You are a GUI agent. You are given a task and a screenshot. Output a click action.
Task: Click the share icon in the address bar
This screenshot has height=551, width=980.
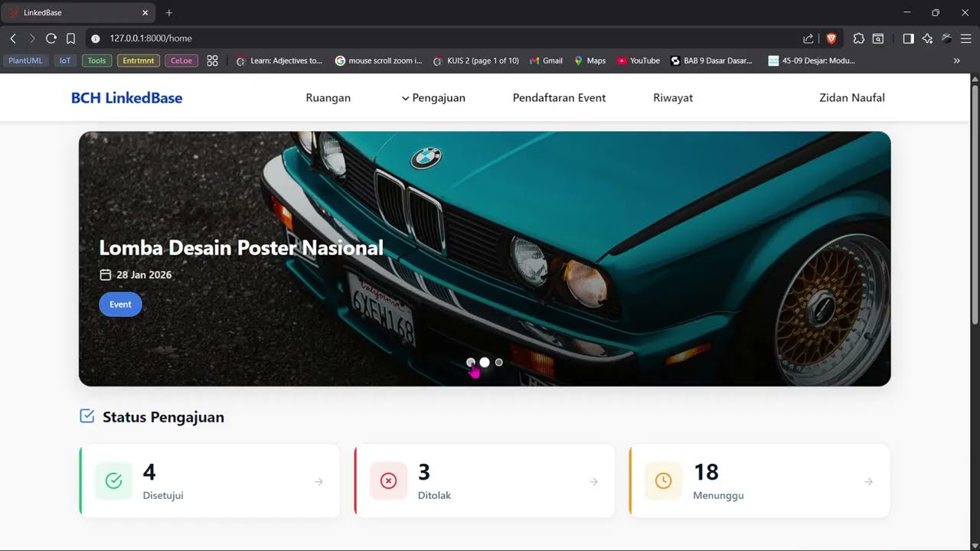(808, 38)
